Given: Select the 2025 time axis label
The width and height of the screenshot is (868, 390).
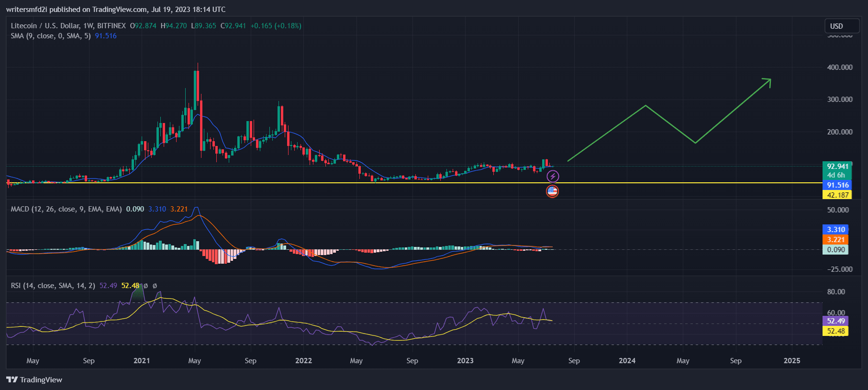Looking at the screenshot, I should click(x=791, y=361).
